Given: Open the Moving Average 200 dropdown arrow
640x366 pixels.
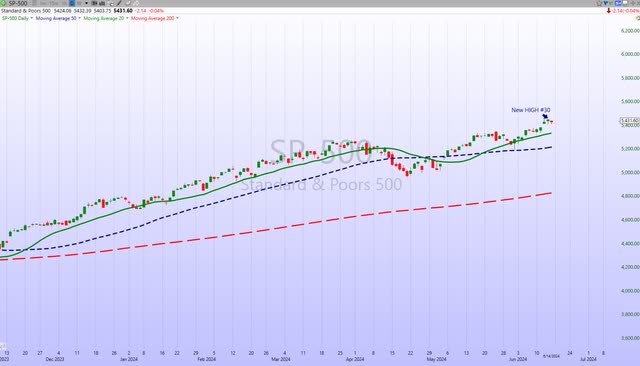Looking at the screenshot, I should click(177, 18).
